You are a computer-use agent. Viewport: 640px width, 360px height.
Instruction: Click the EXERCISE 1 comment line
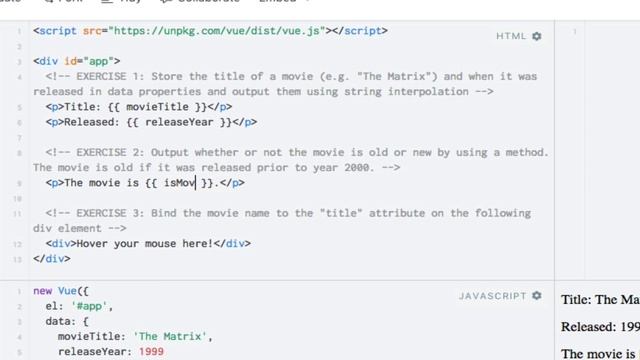(285, 84)
